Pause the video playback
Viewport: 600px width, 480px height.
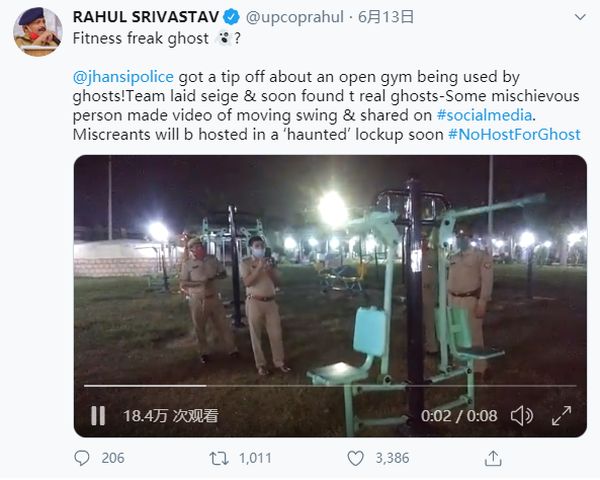click(98, 415)
